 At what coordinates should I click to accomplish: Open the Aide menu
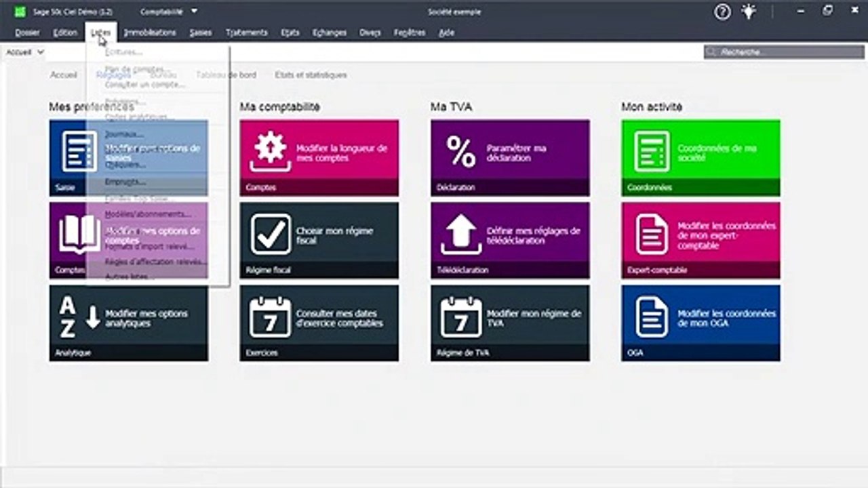pos(446,33)
